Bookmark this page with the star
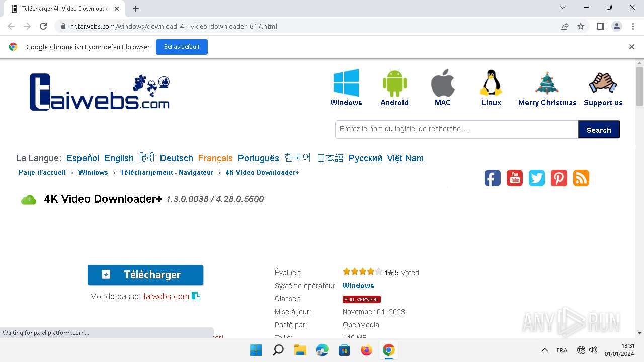Image resolution: width=644 pixels, height=362 pixels. 581,26
